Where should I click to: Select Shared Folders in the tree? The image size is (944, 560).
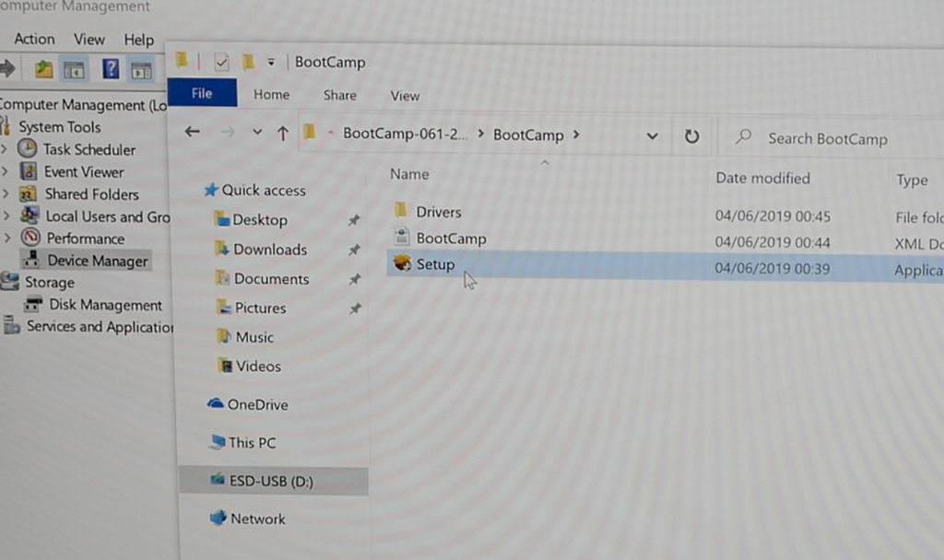pos(91,193)
